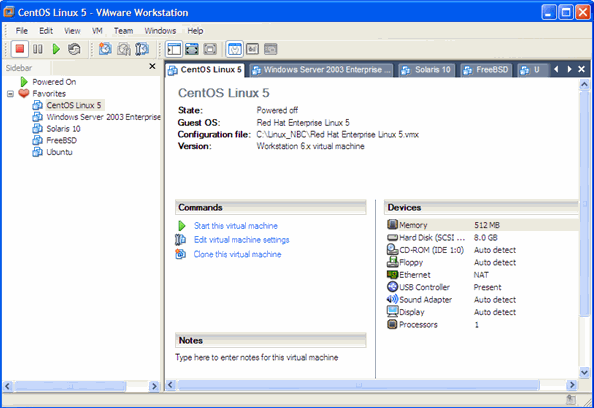
Task: Select Powered On in the sidebar
Action: click(x=54, y=82)
